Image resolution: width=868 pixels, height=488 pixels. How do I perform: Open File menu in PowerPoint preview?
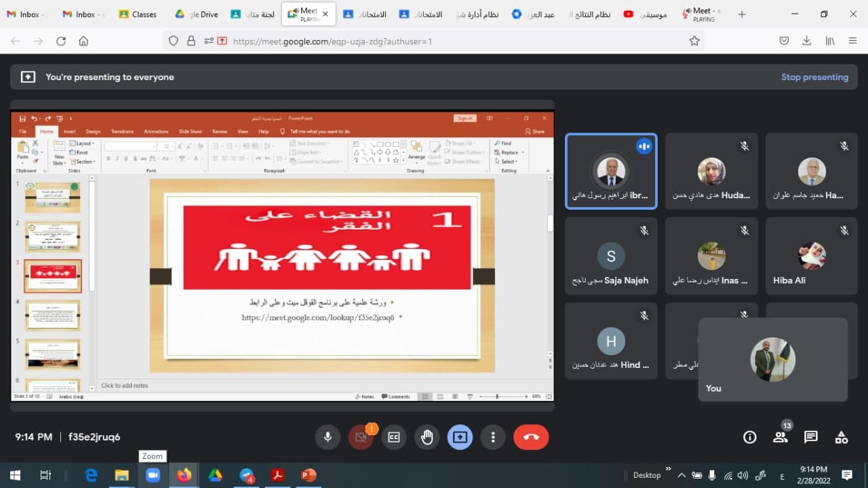point(22,132)
